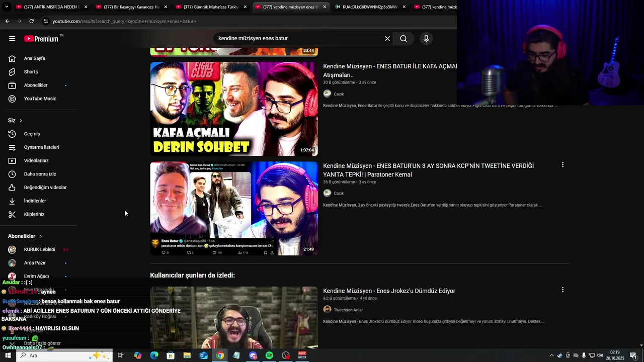Click the KAFA AÇMALI DERİN SOHBET thumbnail

(234, 109)
